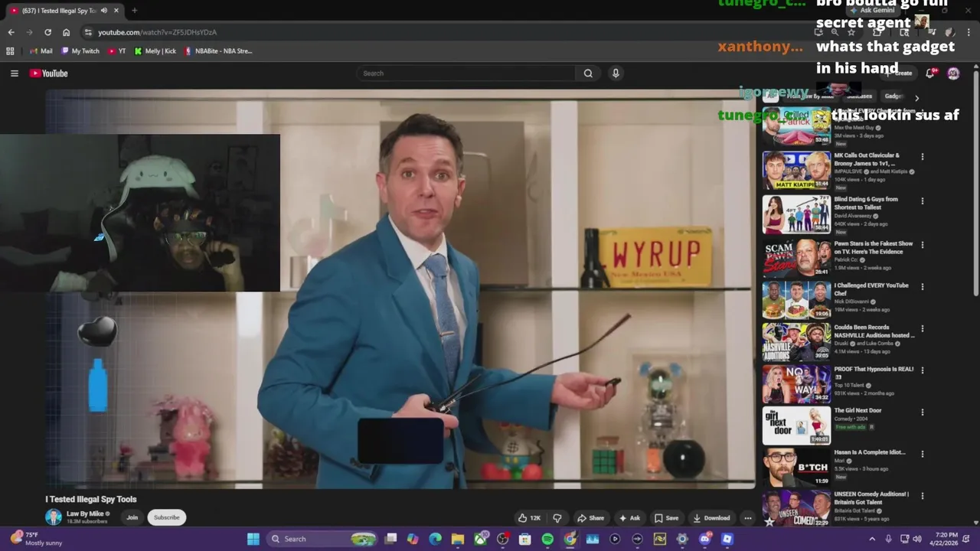Viewport: 980px width, 551px height.
Task: Open the UNSEEN Comedy Auditions thumbnail
Action: point(796,508)
